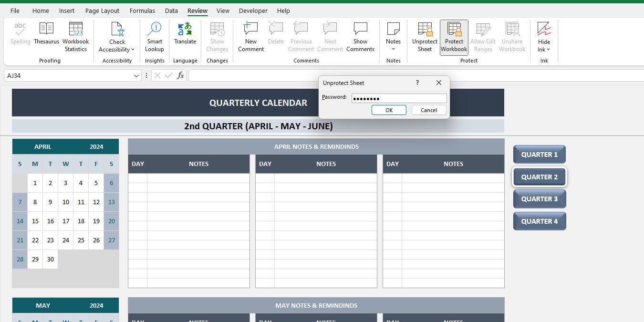644x322 pixels.
Task: Click Cancel in Unprotect Sheet dialog
Action: point(429,110)
